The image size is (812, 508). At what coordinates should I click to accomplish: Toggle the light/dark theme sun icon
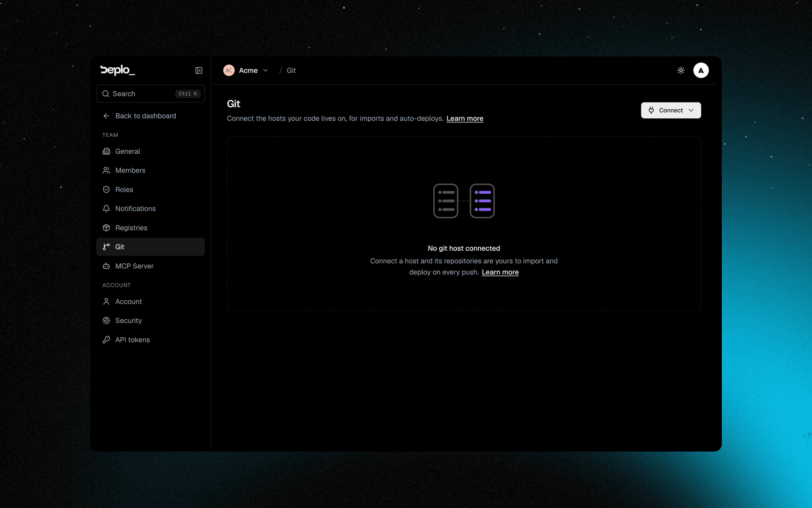pos(681,71)
